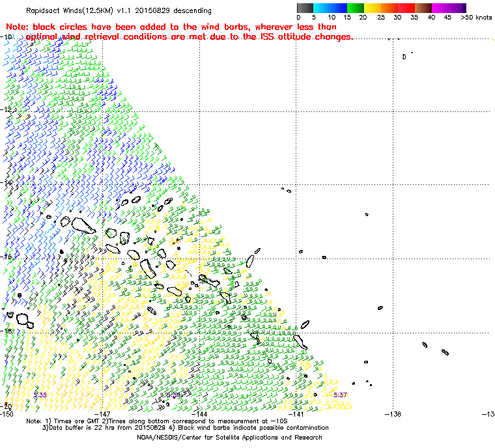Select the green 15-20 knots legend segment

click(356, 8)
